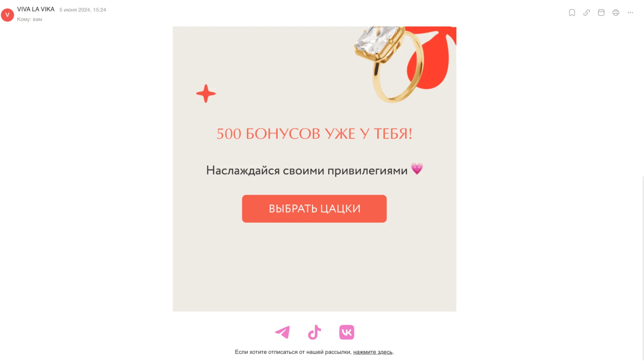Viewport: 644px width, 363px height.
Task: Follow the нажмите здесь unsubscribe link
Action: click(x=373, y=352)
